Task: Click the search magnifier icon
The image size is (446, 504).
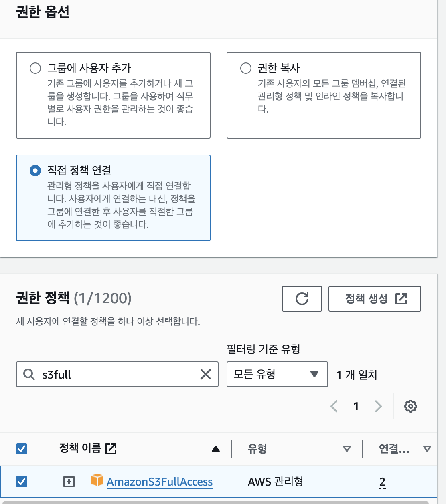Action: [29, 374]
